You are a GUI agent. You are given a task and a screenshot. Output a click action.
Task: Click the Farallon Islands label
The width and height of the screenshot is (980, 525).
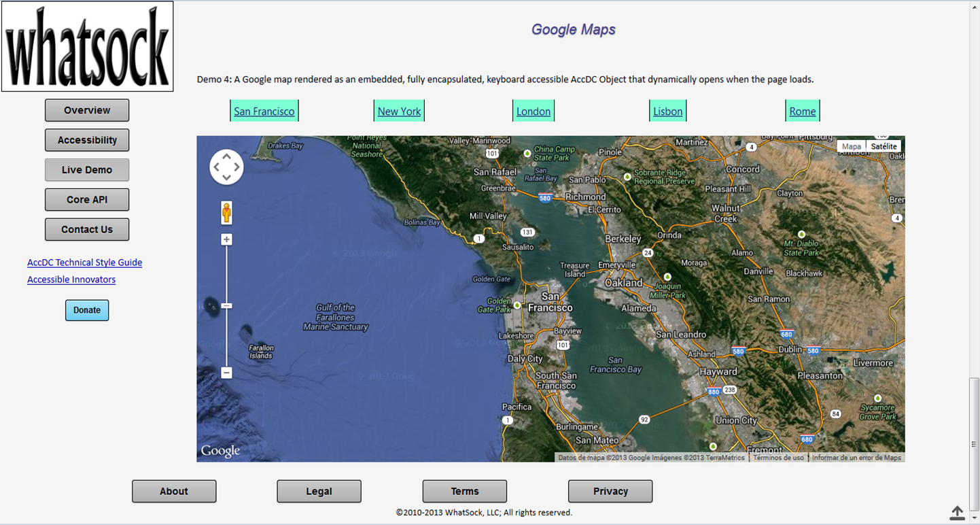(x=261, y=352)
